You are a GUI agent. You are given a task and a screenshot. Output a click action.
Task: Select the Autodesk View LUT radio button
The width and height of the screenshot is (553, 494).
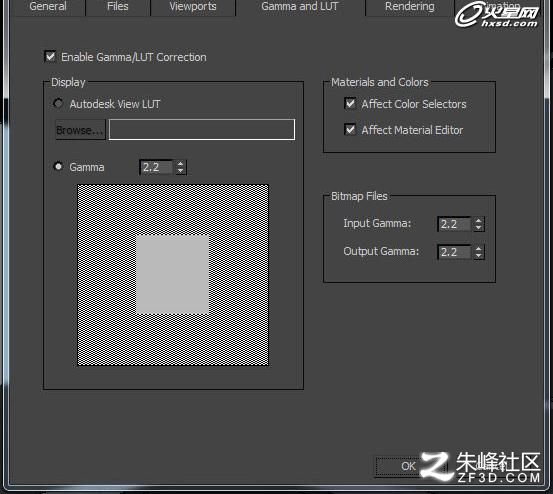tap(58, 103)
